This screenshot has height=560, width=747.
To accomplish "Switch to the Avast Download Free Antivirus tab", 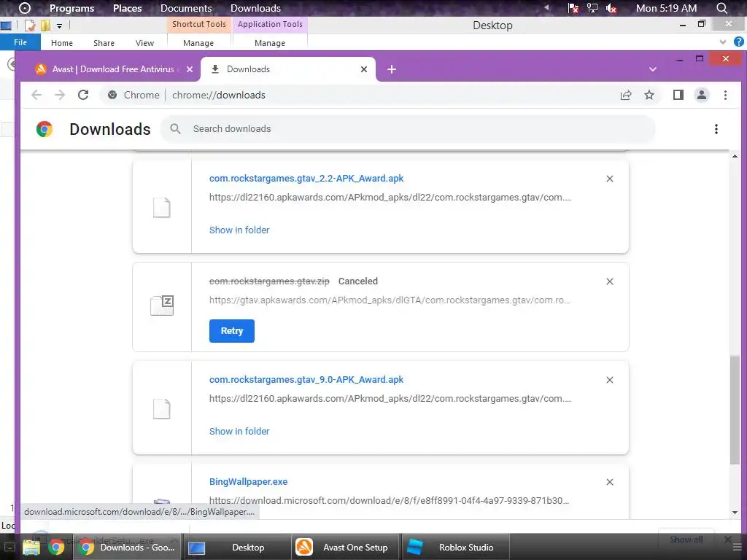I will pos(113,69).
